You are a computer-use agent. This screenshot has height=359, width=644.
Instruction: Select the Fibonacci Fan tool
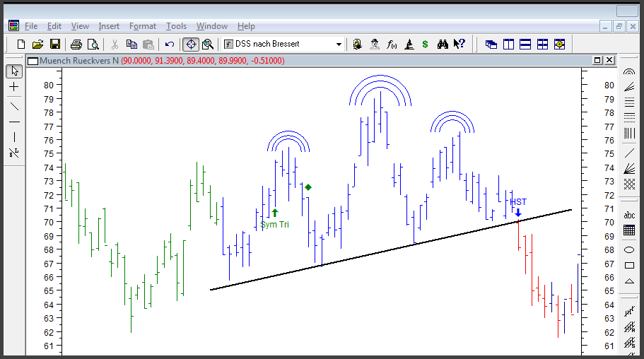[x=629, y=87]
